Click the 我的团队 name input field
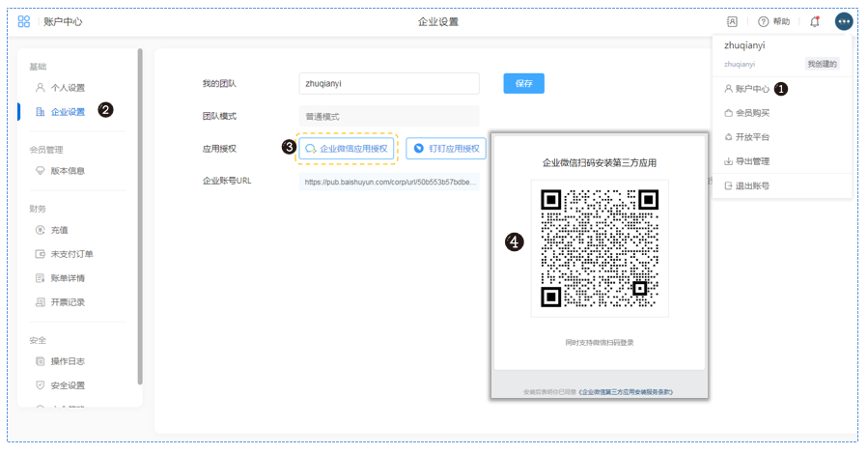Screen dimensions: 868x454 [x=389, y=84]
